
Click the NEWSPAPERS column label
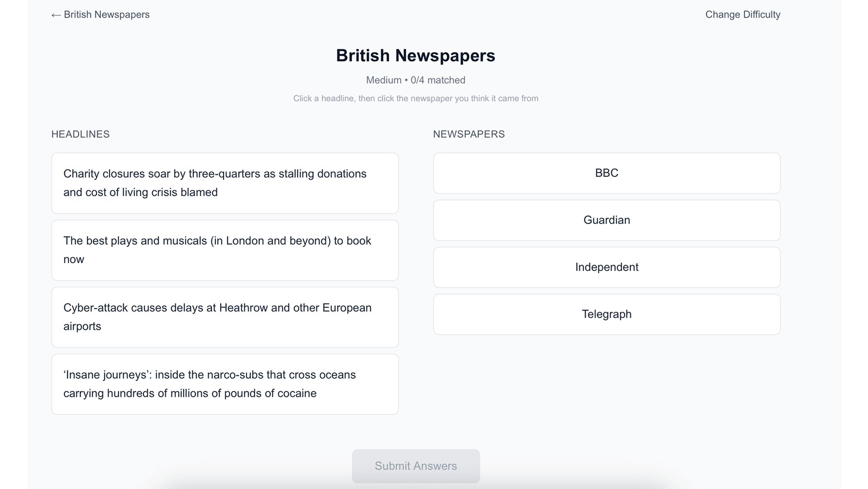tap(468, 134)
